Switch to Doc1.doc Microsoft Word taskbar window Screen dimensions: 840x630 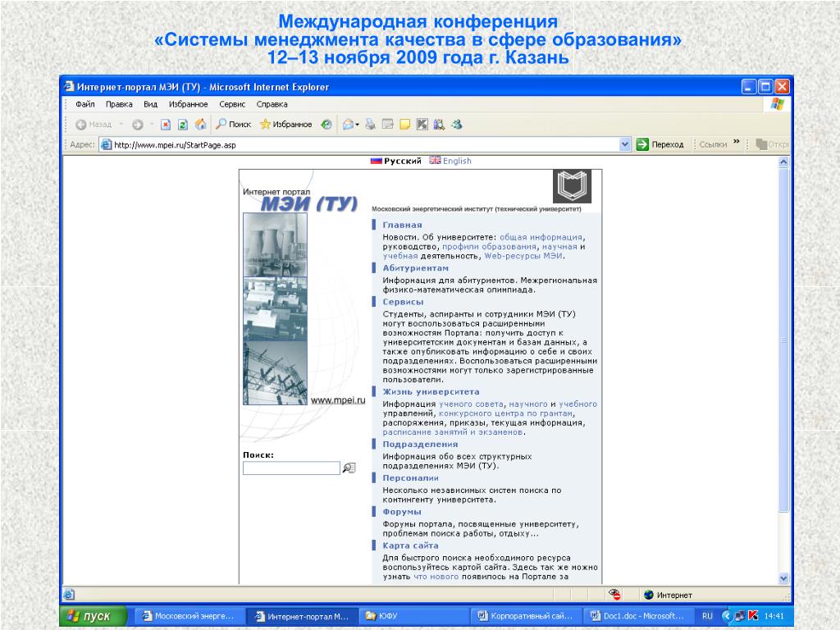click(637, 616)
